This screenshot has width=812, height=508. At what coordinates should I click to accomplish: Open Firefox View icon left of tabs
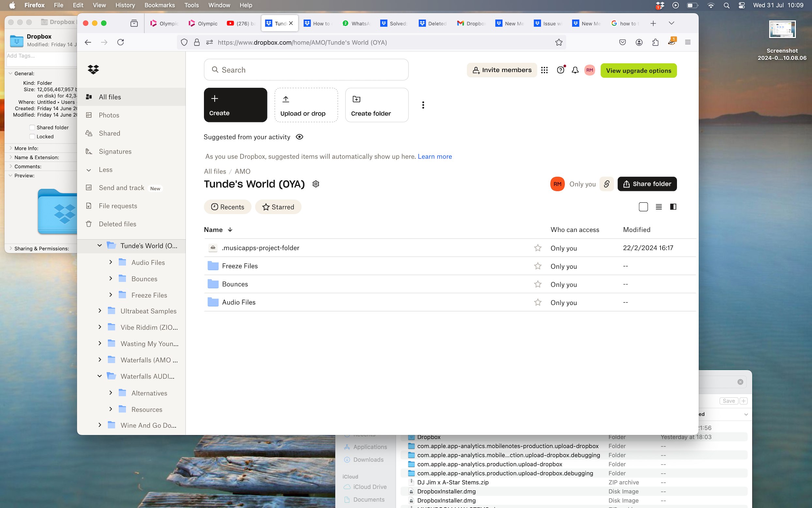[x=134, y=23]
